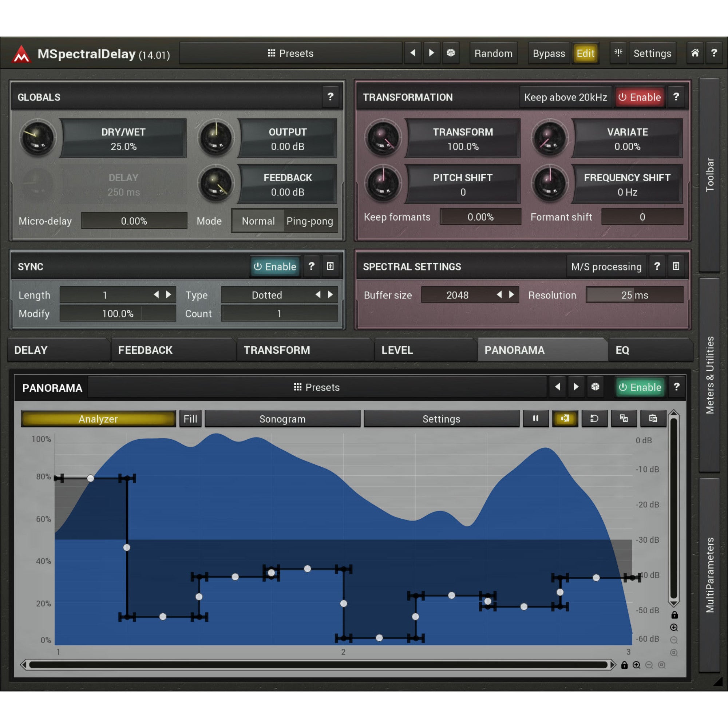This screenshot has height=728, width=728.
Task: Enable the Transformation section
Action: tap(640, 97)
